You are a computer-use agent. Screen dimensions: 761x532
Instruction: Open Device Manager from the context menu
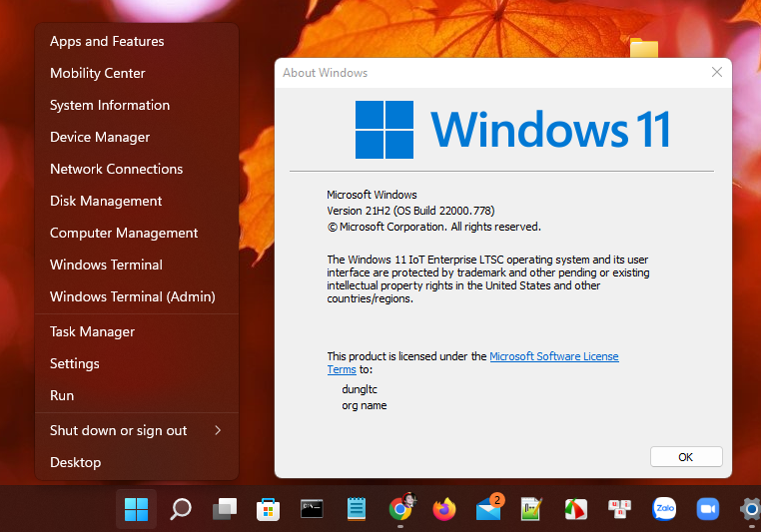(x=137, y=138)
